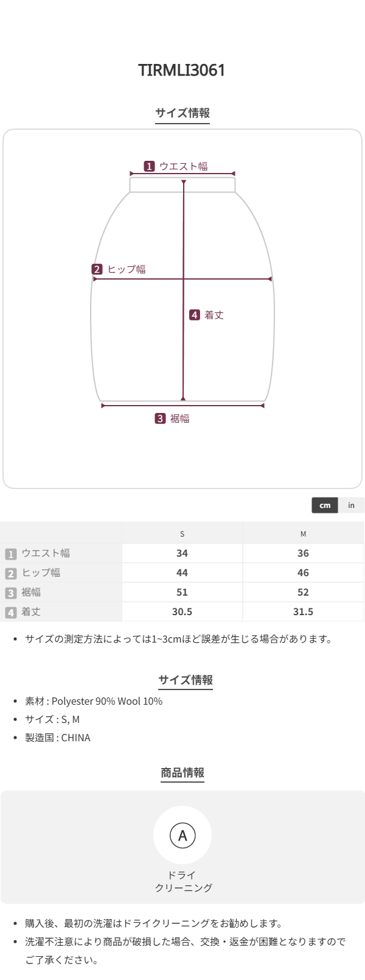Click the number 3 icon in size table
Image resolution: width=365 pixels, height=980 pixels.
(10, 593)
